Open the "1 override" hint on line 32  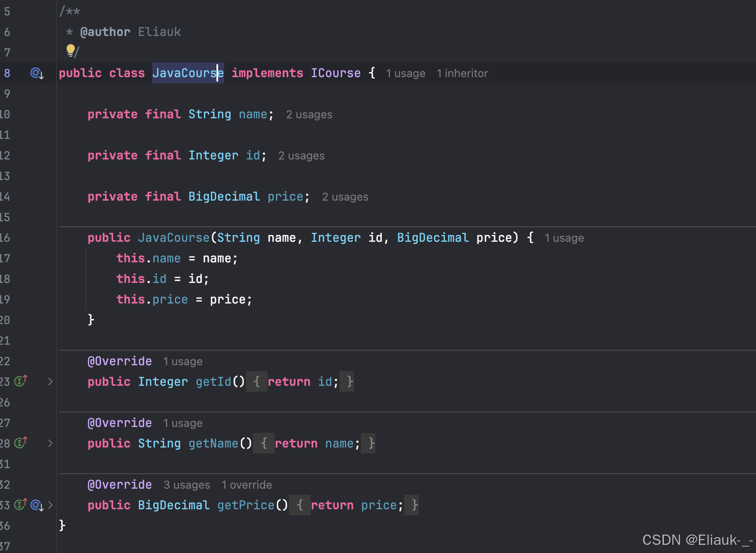[x=246, y=485]
